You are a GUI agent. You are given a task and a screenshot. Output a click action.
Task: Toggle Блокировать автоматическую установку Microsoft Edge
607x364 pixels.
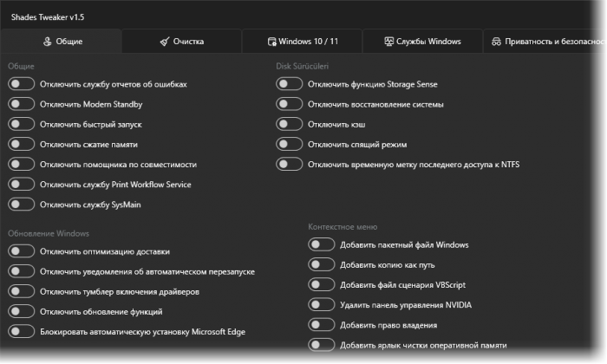click(x=21, y=331)
